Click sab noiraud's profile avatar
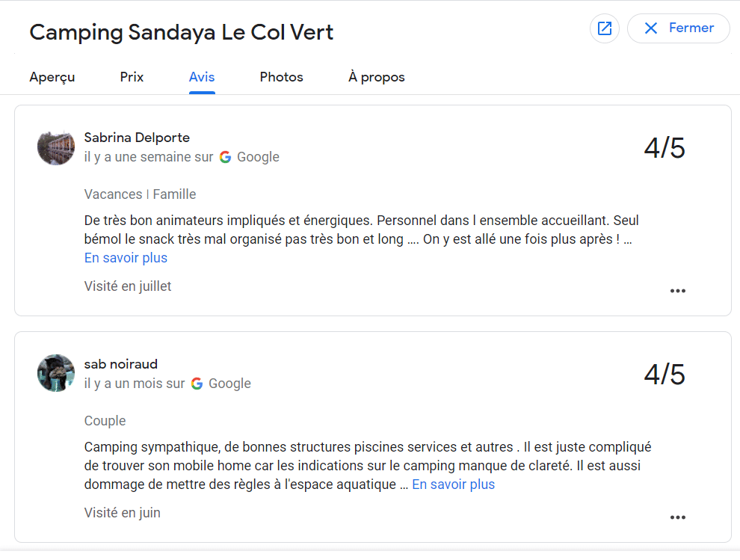 coord(56,373)
